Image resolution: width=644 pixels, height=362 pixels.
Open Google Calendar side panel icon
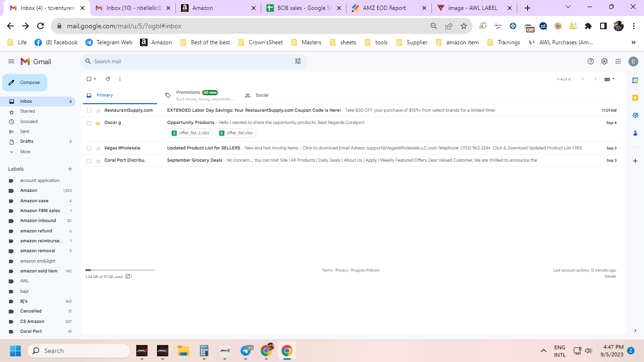(635, 80)
